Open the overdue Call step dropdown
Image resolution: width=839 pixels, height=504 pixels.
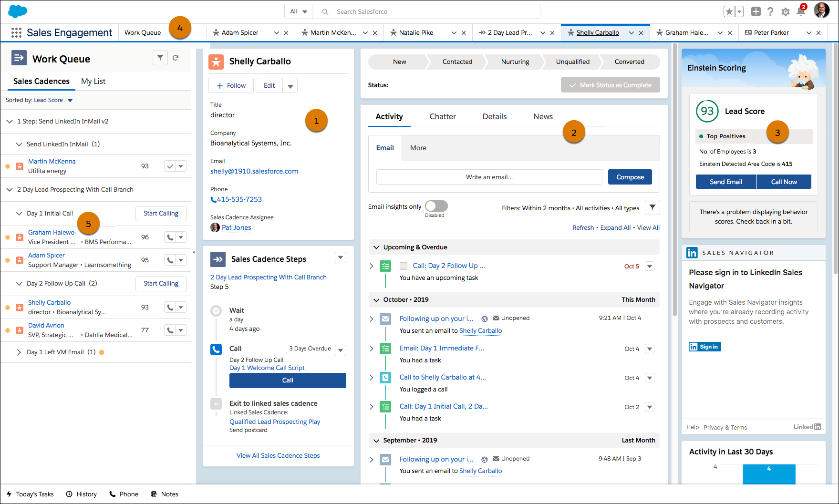coord(341,350)
